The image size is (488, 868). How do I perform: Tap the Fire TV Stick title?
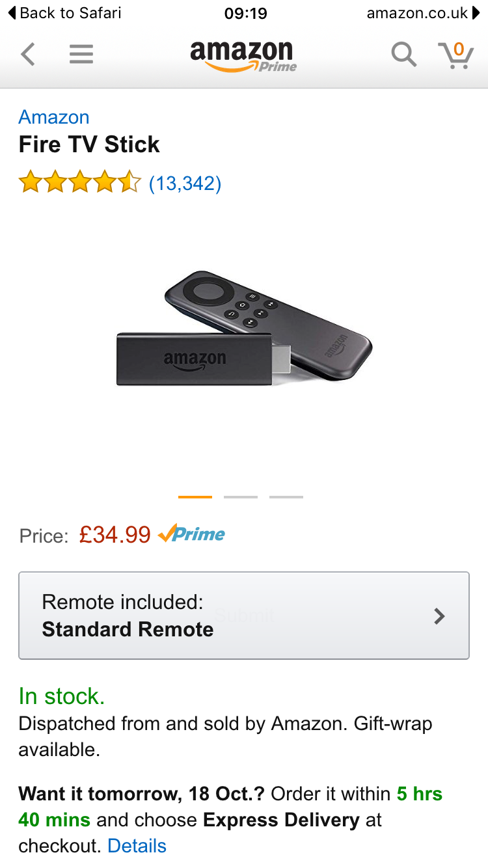pos(89,144)
